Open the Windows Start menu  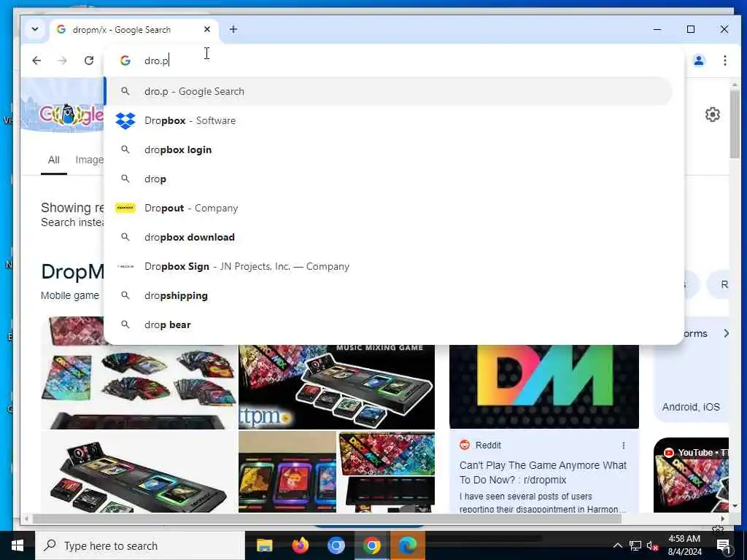pyautogui.click(x=18, y=545)
